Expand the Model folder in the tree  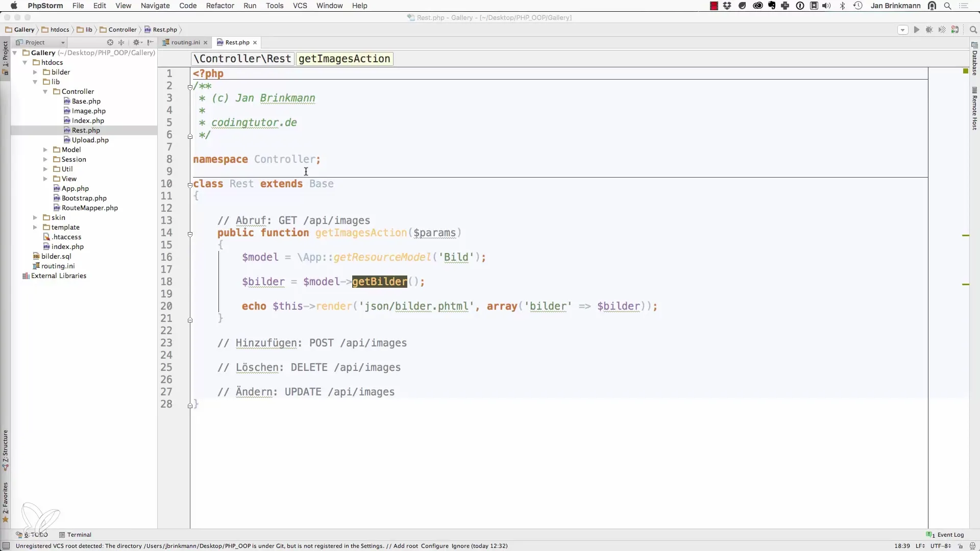click(x=45, y=149)
